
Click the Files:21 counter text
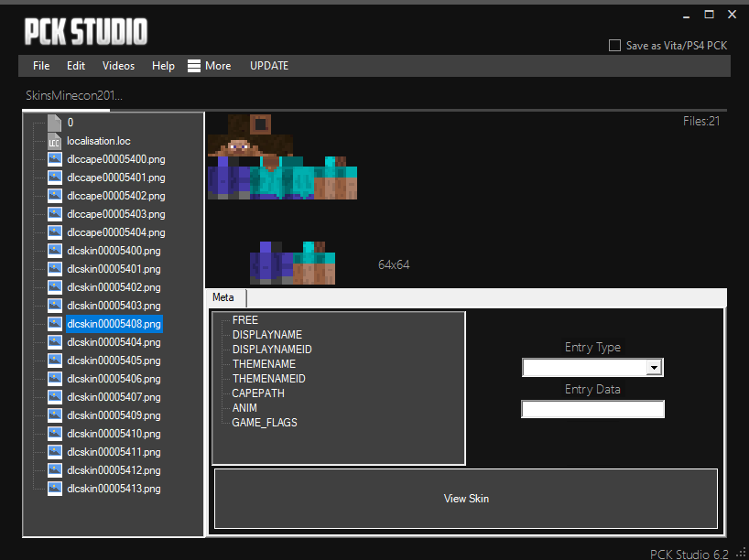[x=701, y=122]
